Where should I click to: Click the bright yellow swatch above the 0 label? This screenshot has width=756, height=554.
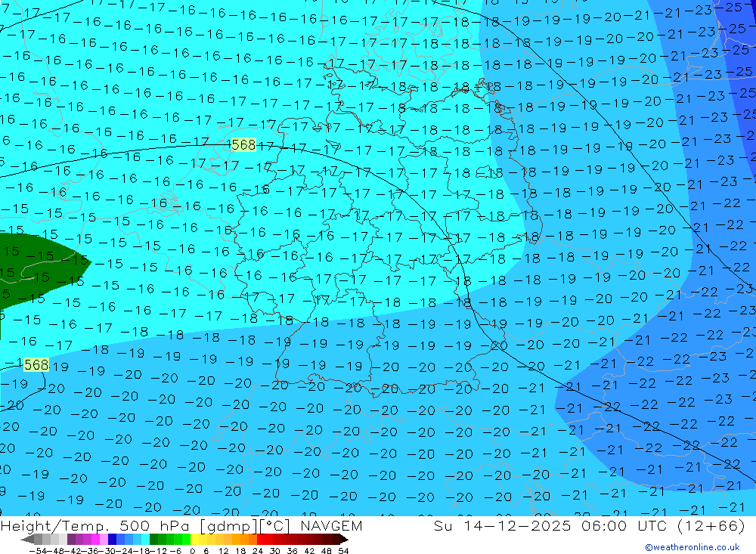point(194,540)
